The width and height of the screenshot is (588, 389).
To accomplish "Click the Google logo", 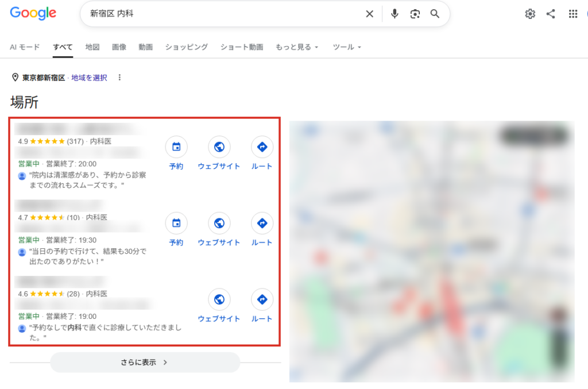I will (33, 13).
